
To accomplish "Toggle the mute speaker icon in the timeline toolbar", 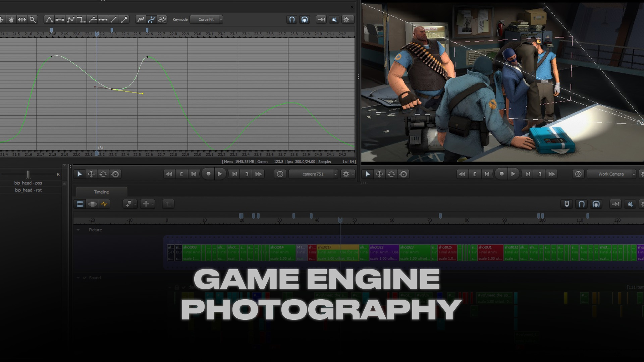I will coord(630,204).
